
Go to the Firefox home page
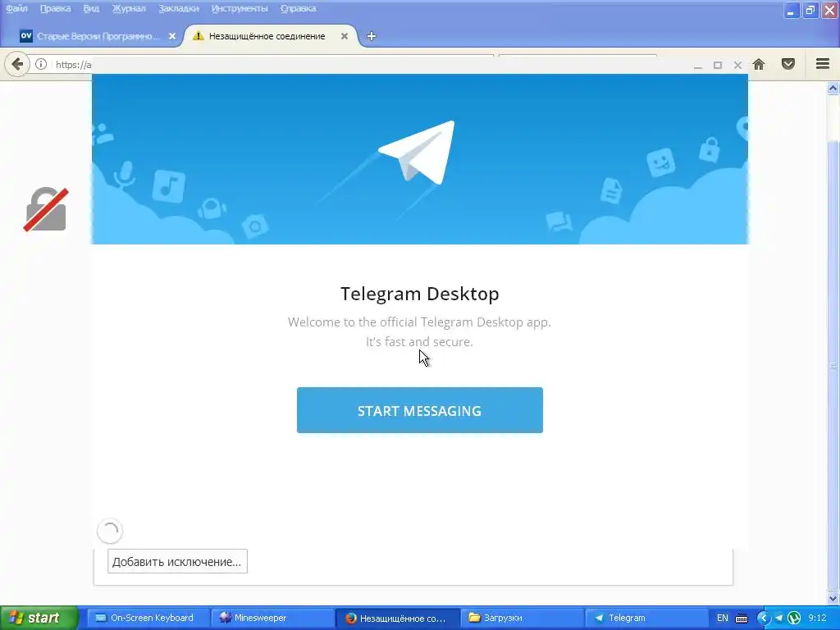759,64
